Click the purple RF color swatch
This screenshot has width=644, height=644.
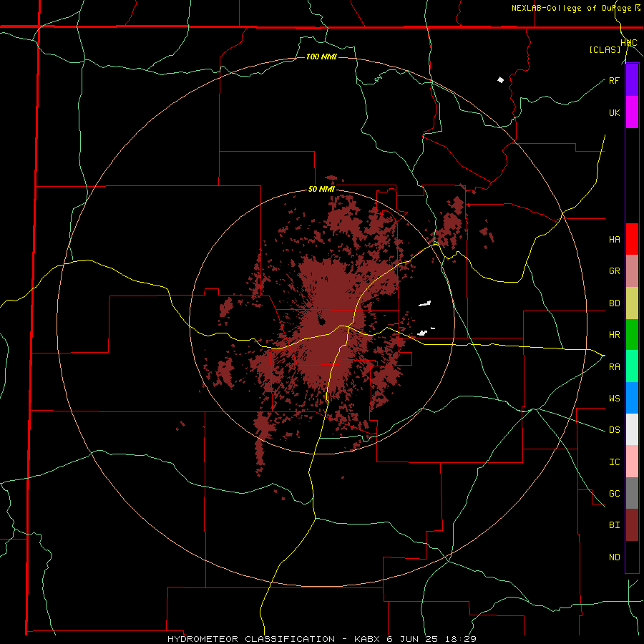(632, 80)
